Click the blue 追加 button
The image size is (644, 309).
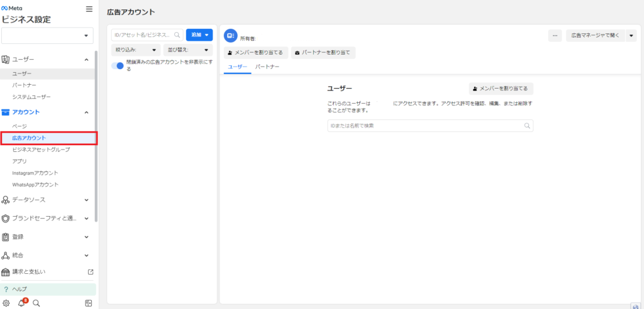coord(199,35)
